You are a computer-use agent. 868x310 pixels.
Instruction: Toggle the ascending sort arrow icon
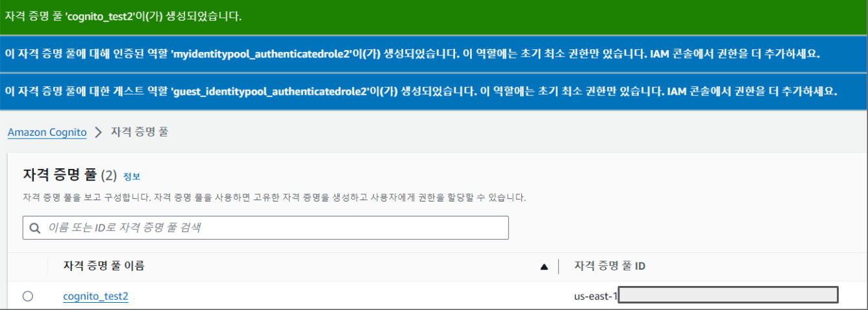(544, 266)
